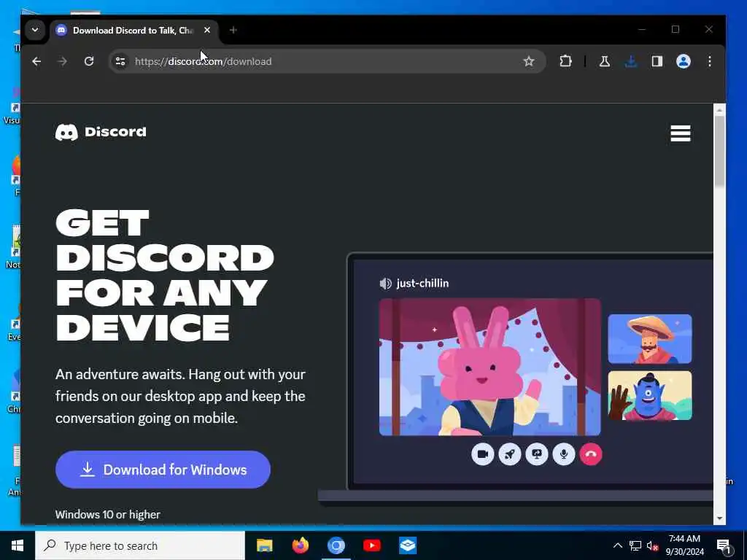
Task: Click the pink bunny video thumbnail
Action: (x=489, y=367)
